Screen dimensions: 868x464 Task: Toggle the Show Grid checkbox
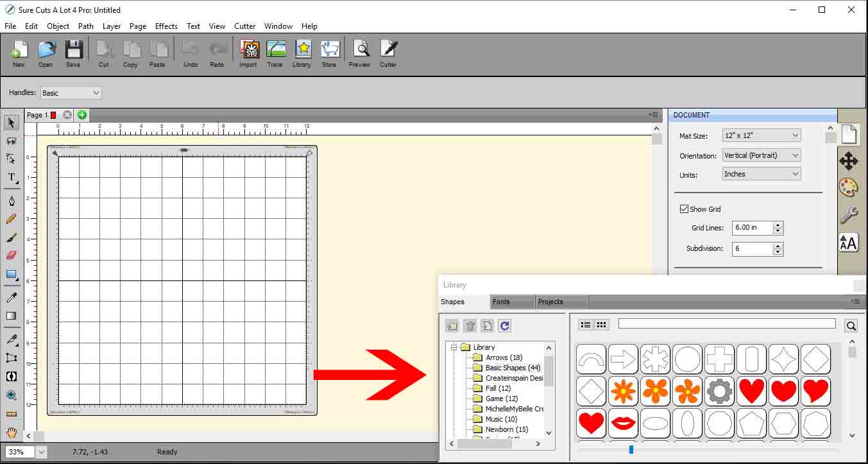click(x=684, y=209)
